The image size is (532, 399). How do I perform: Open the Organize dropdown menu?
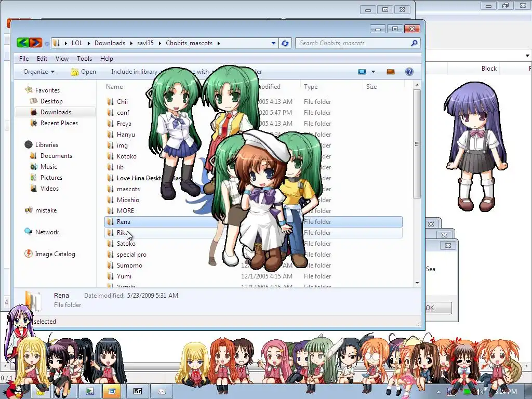click(38, 72)
